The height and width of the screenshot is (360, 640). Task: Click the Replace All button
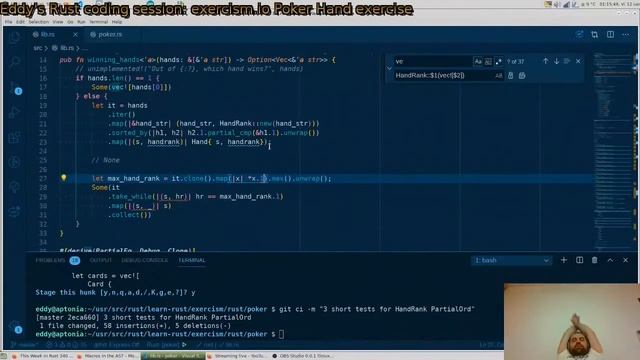[x=522, y=76]
